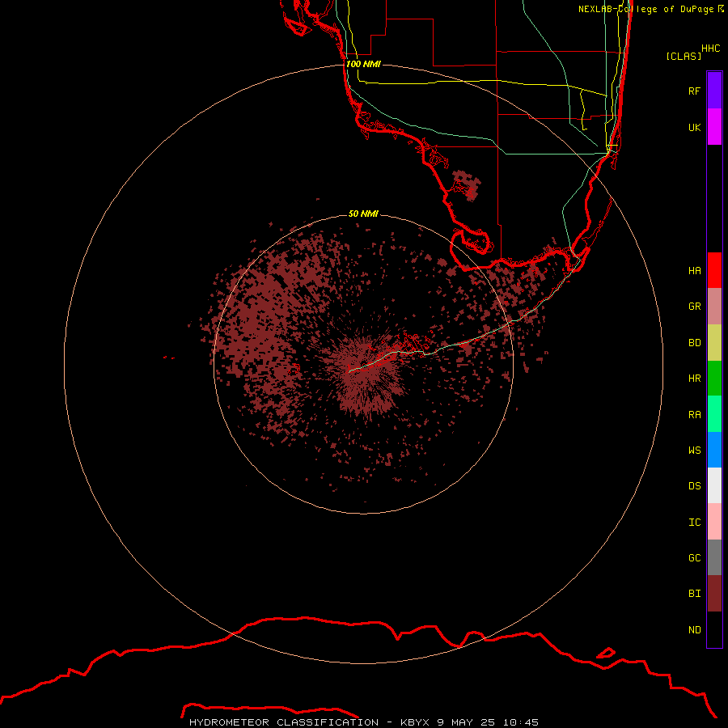Viewport: 728px width, 728px height.
Task: Click the GR legend label
Action: tap(695, 307)
